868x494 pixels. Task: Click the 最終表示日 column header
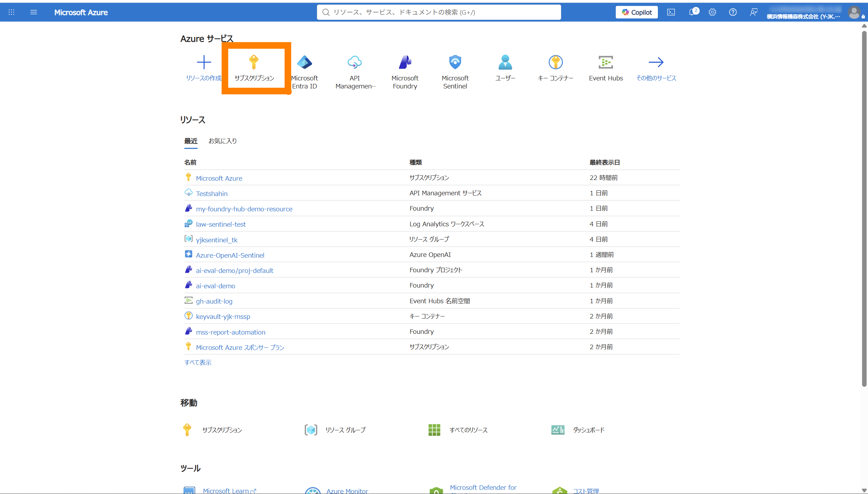click(x=605, y=162)
